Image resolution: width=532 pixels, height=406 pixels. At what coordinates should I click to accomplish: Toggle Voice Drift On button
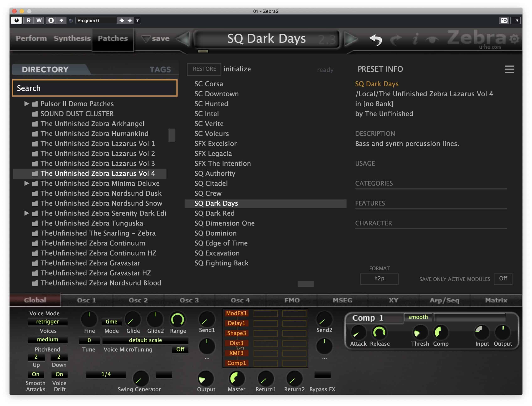click(x=59, y=374)
